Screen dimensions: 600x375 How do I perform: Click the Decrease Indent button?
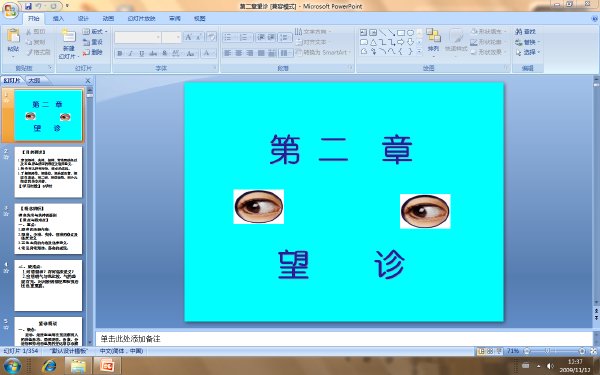point(261,37)
